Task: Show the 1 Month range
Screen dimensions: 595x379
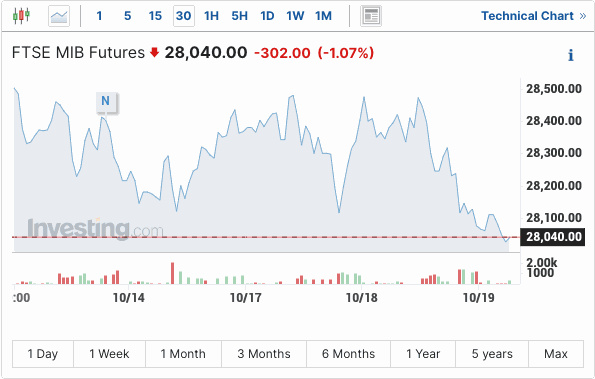Action: (183, 354)
